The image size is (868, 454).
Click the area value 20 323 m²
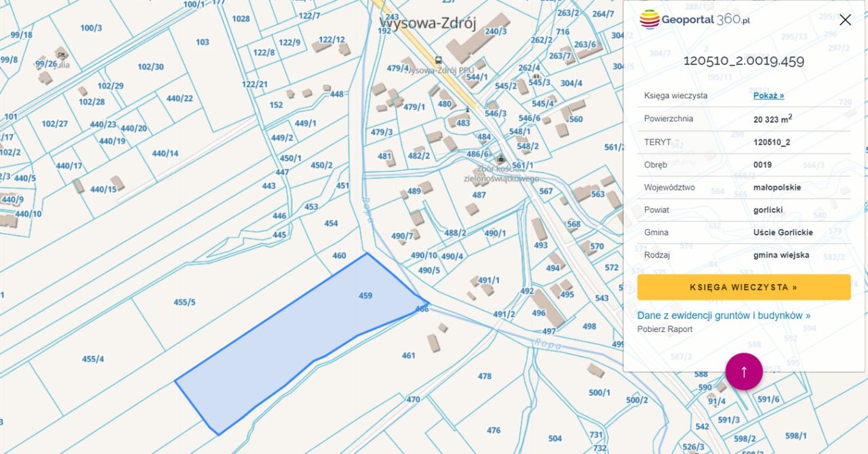(772, 119)
